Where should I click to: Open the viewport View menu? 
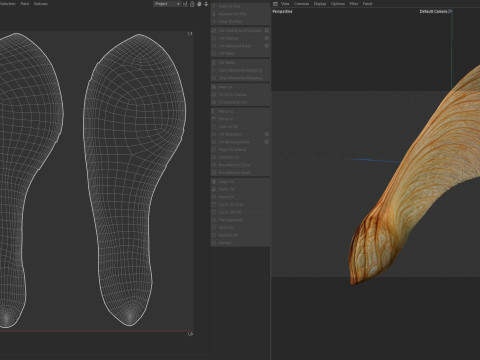click(x=285, y=4)
